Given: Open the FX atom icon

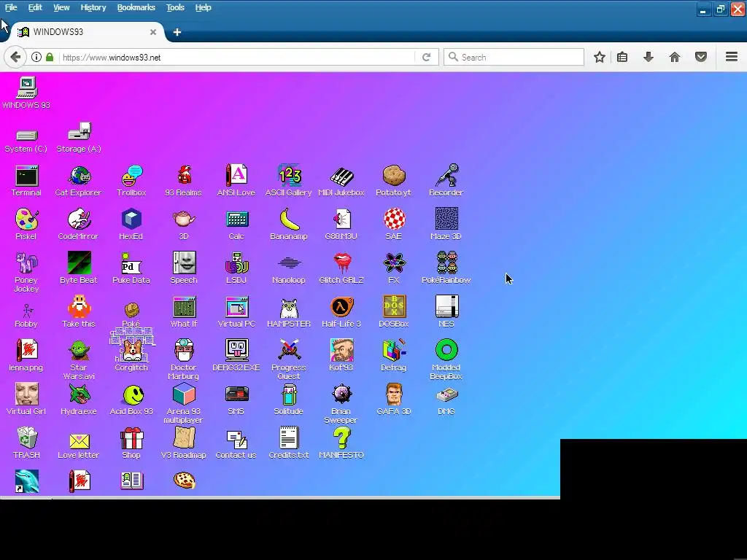Looking at the screenshot, I should coord(394,268).
